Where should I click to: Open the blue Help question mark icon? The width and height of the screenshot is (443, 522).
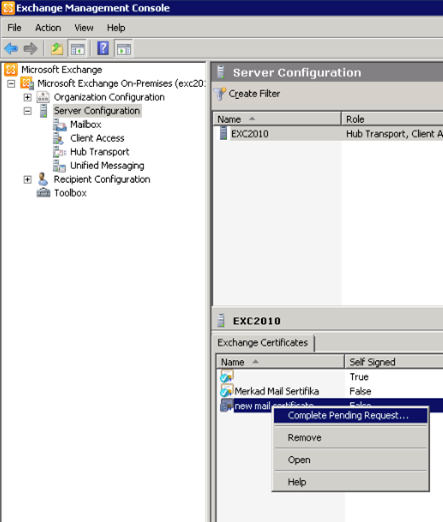pyautogui.click(x=103, y=49)
